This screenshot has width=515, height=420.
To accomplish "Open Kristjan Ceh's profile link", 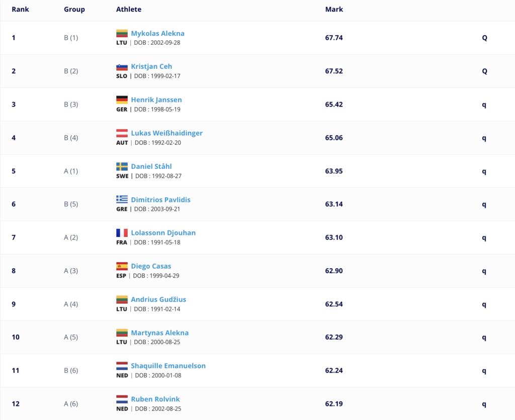I will click(151, 67).
